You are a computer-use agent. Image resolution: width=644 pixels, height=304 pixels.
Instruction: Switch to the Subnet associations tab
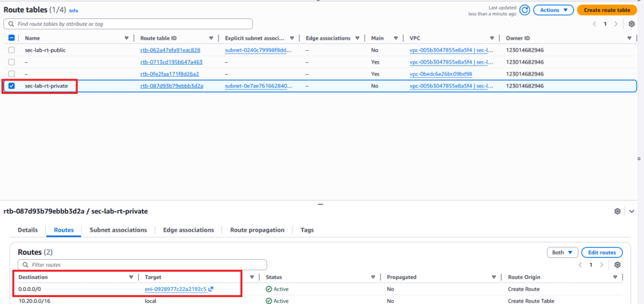pos(118,230)
